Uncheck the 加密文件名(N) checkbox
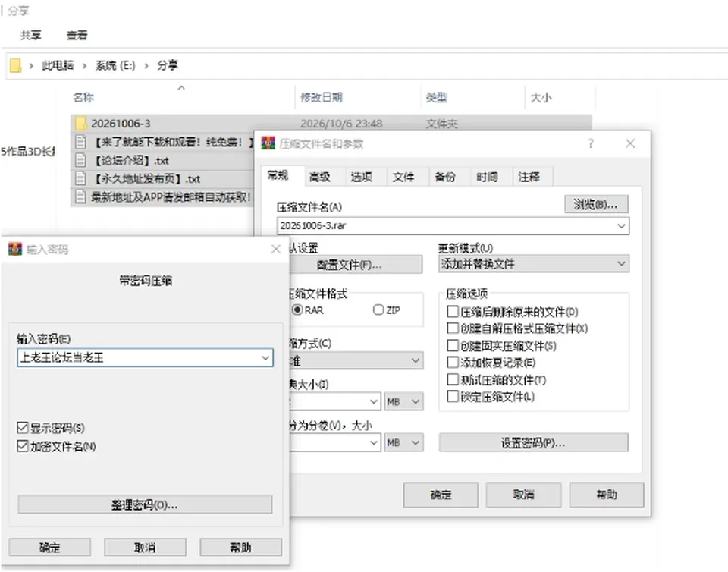Screen dimensions: 728x572 click(x=22, y=446)
